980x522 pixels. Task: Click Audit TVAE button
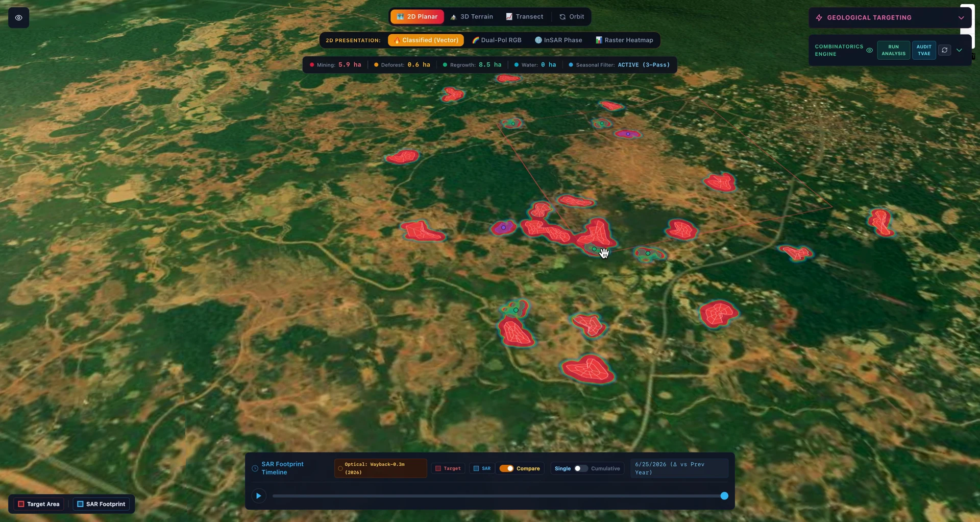point(924,50)
